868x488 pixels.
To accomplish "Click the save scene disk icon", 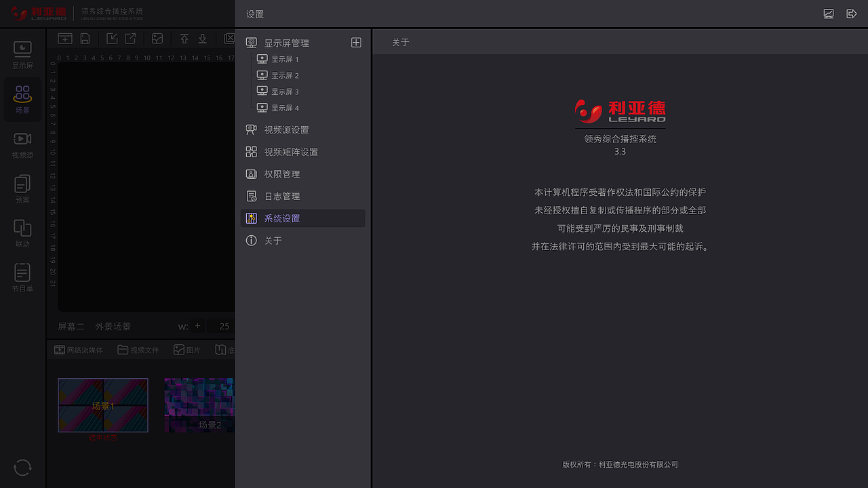I will pyautogui.click(x=84, y=39).
